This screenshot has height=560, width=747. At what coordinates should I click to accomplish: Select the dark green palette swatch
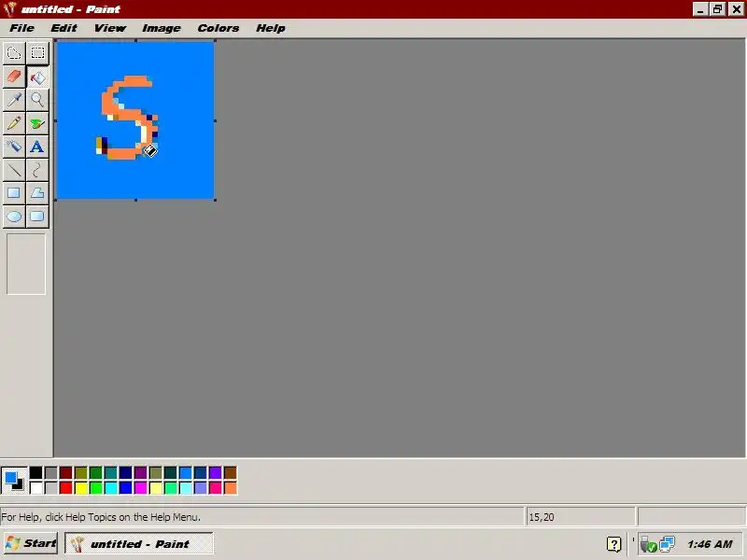(x=96, y=472)
